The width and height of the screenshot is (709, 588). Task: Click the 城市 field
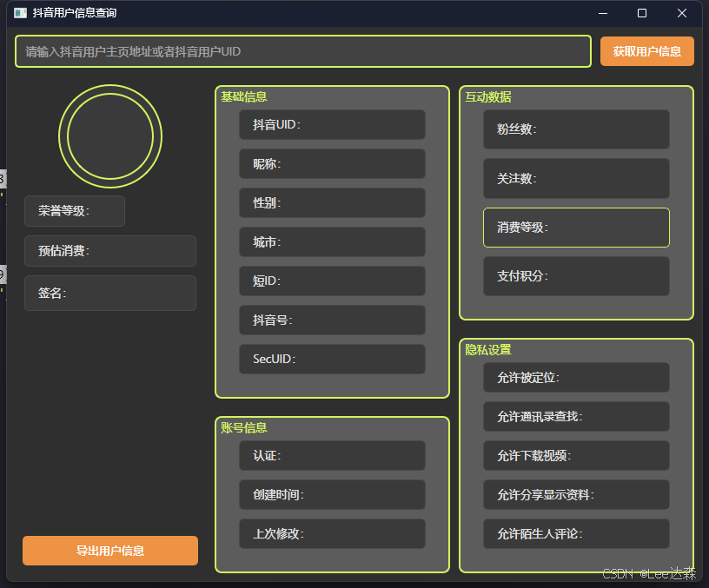332,241
